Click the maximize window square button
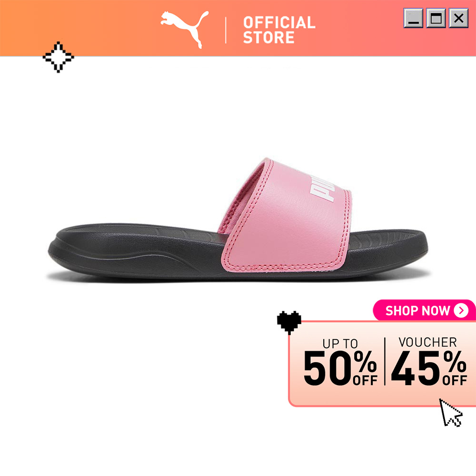Viewport: 476px width, 476px height. [436, 18]
